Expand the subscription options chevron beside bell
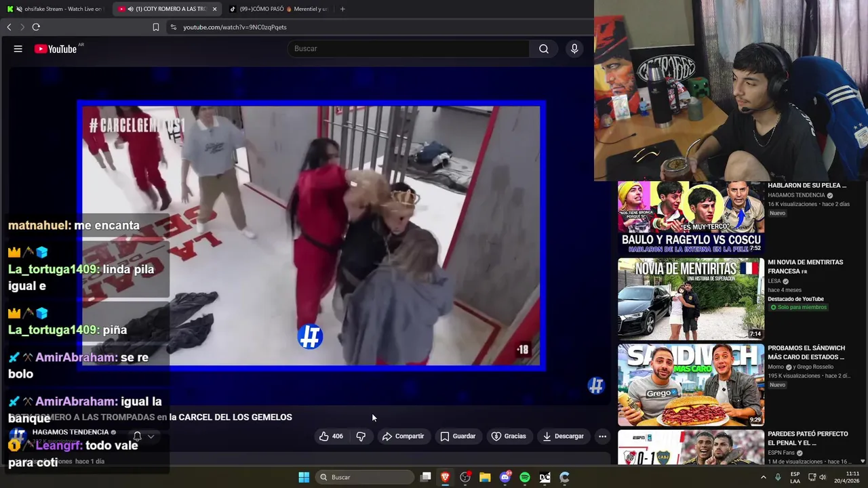This screenshot has height=488, width=868. pyautogui.click(x=151, y=436)
